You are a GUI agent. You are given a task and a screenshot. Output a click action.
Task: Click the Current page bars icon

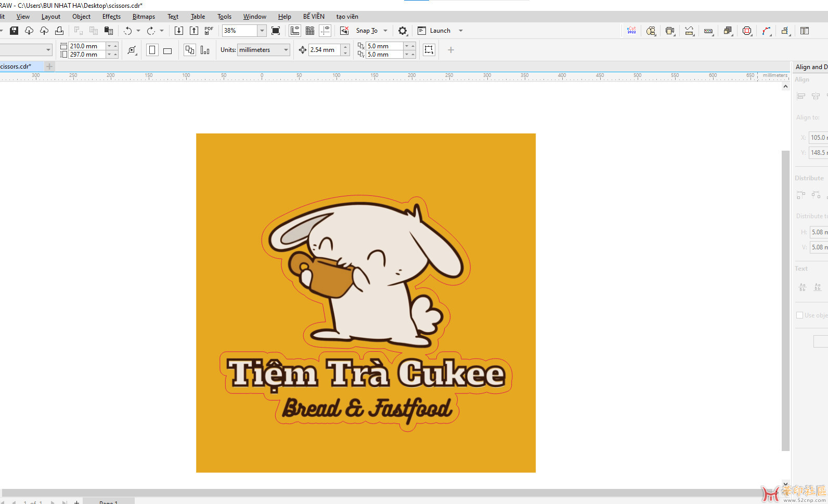205,50
